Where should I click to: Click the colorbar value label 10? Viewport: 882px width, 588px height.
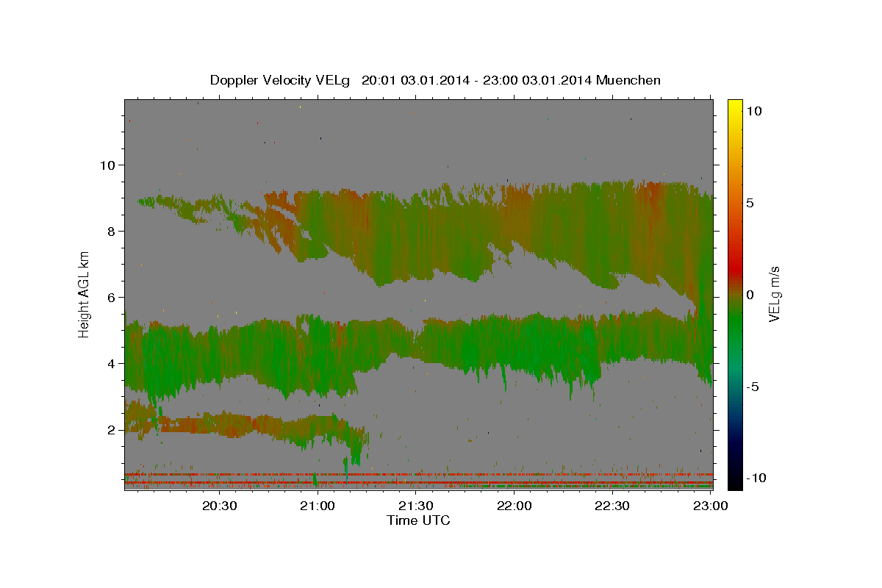[x=754, y=111]
